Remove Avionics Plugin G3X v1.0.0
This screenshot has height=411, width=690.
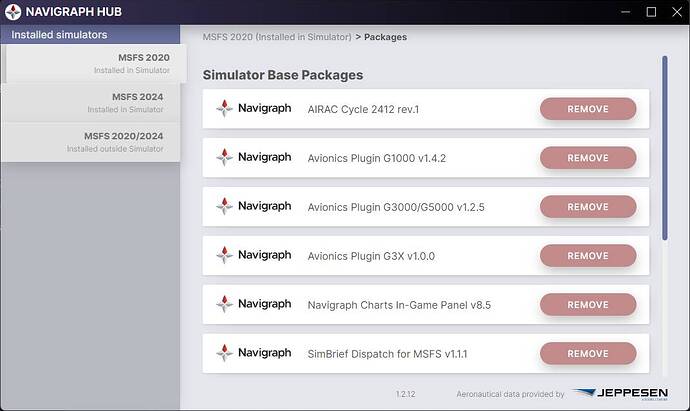coord(588,255)
